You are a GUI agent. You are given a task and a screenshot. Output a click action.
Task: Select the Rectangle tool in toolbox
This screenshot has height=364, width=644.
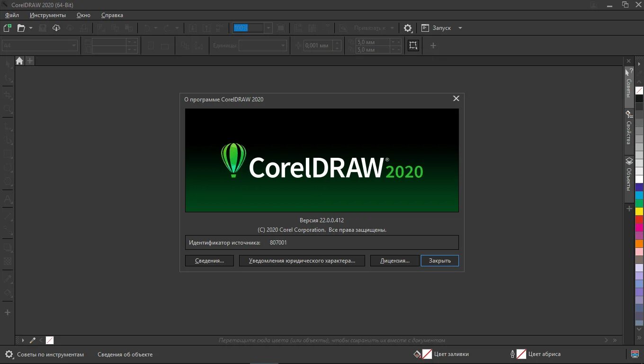[8, 154]
